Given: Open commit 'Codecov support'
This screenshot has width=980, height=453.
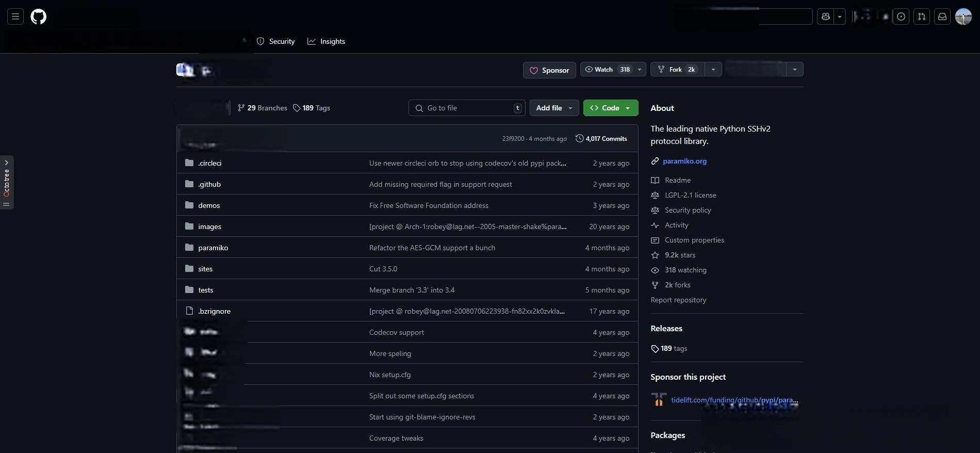Looking at the screenshot, I should [x=397, y=332].
